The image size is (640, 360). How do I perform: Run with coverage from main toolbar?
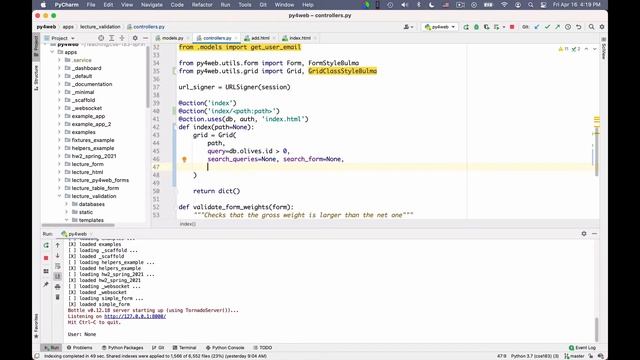tap(486, 27)
